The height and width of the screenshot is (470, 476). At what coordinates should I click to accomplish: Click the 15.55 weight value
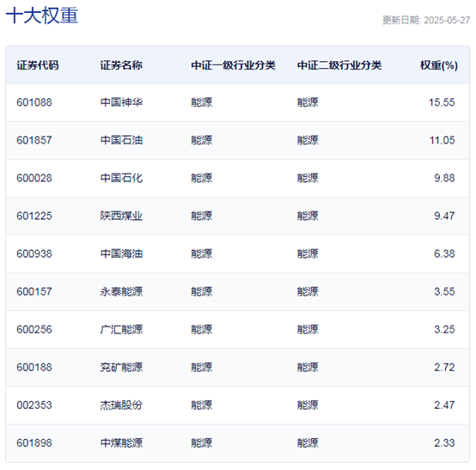(x=442, y=102)
